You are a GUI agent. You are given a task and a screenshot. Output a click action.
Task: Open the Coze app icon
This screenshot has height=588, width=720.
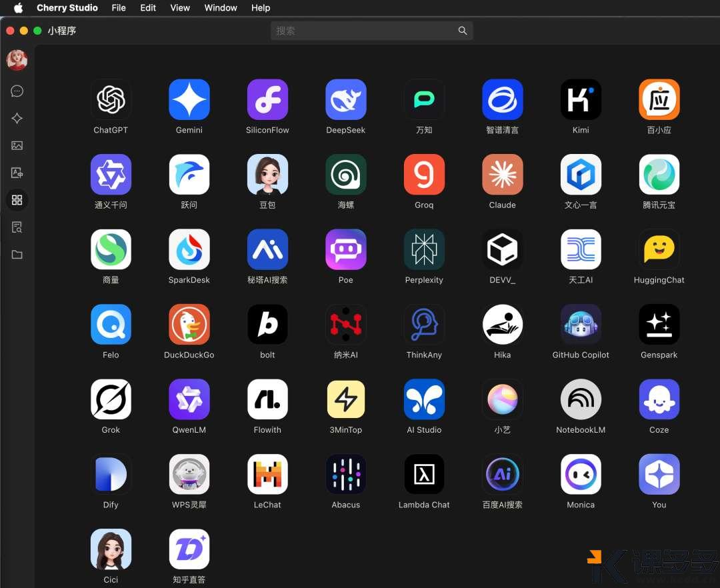pyautogui.click(x=659, y=399)
